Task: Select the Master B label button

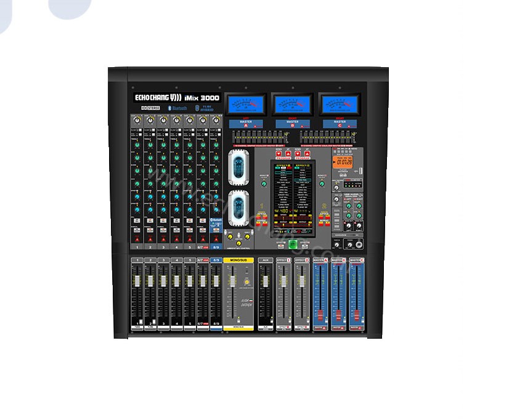Action: [293, 124]
